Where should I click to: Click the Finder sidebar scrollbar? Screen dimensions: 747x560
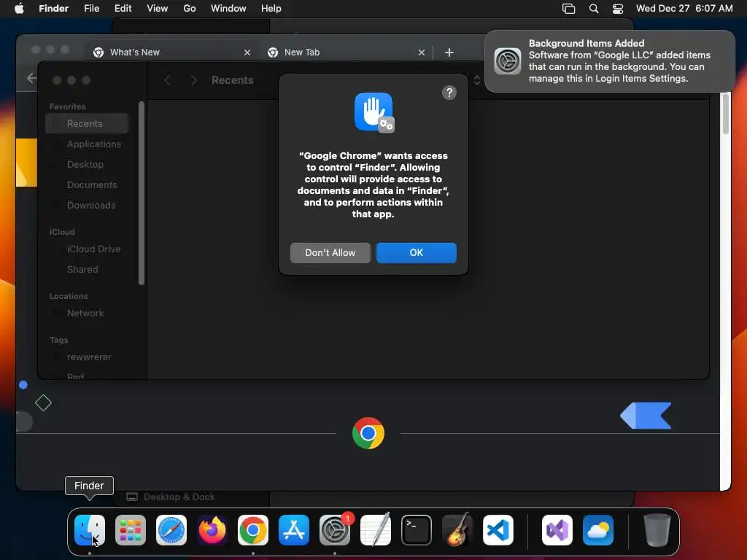pos(142,193)
